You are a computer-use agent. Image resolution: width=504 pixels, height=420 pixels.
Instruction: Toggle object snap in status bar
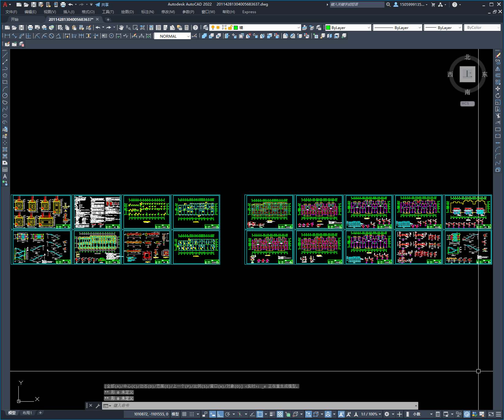click(260, 414)
